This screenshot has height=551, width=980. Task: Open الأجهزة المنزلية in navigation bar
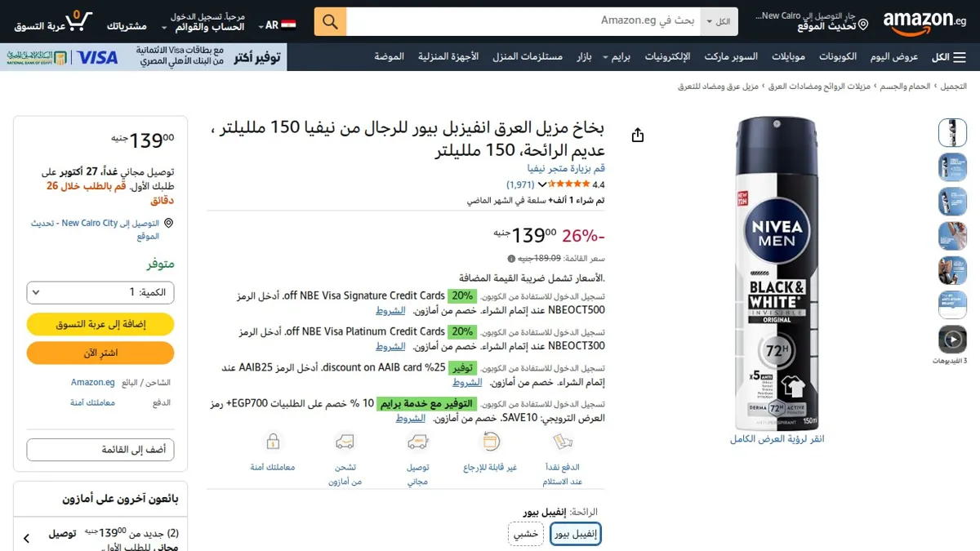point(448,57)
